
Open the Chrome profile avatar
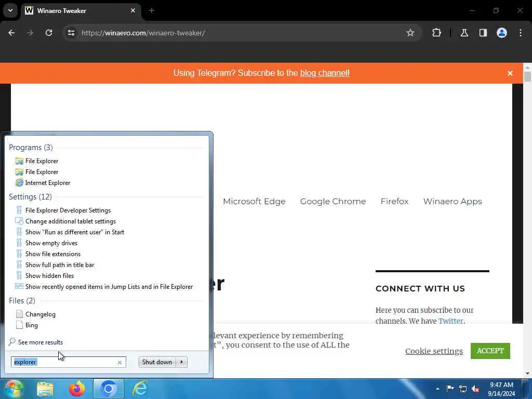coord(502,33)
